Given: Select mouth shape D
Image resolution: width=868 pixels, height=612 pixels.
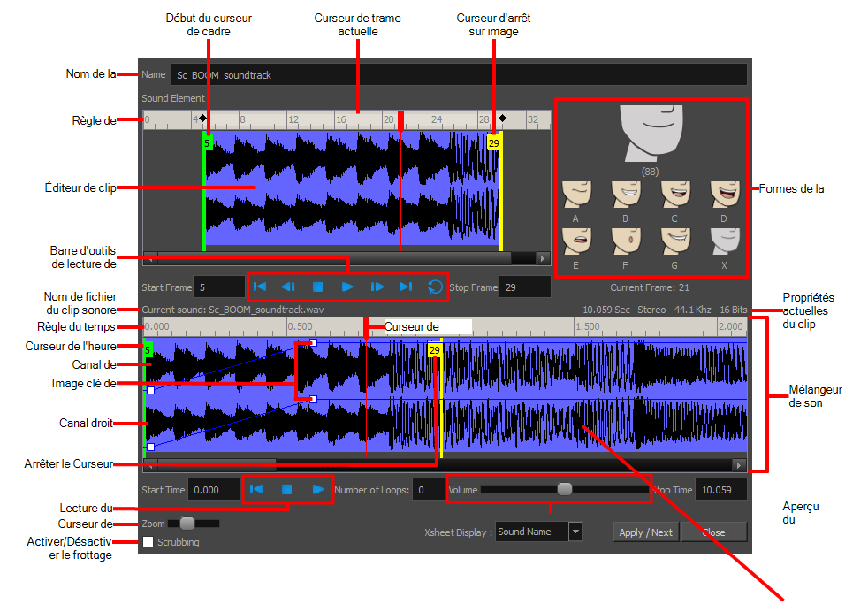Looking at the screenshot, I should click(x=725, y=195).
